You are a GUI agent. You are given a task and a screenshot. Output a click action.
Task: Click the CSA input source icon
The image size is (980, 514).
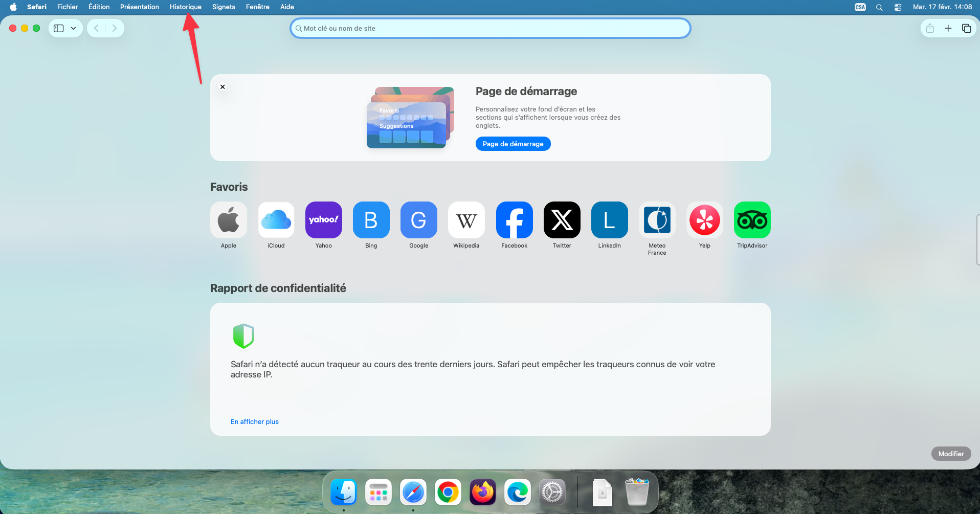pyautogui.click(x=860, y=7)
